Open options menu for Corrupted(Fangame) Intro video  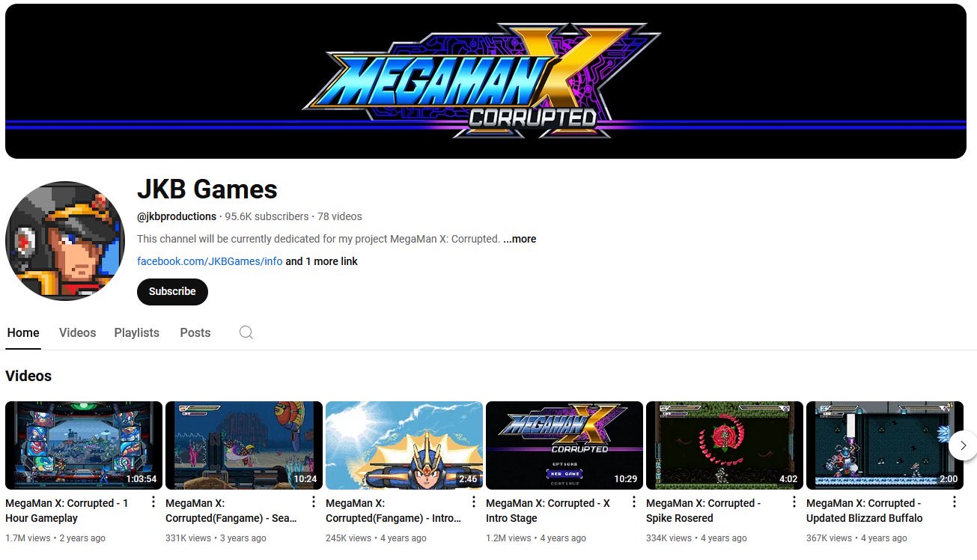(474, 502)
